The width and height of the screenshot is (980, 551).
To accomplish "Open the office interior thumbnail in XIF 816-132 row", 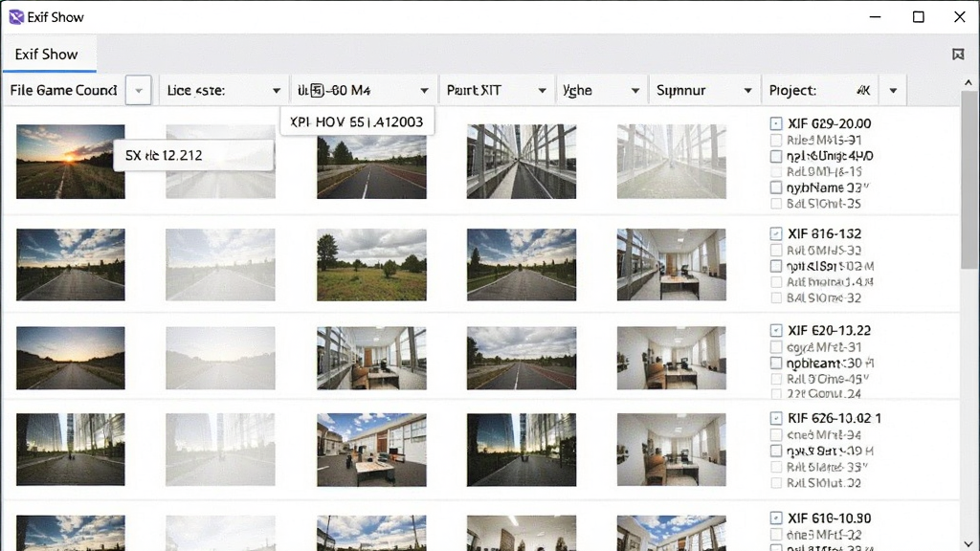I will [672, 265].
